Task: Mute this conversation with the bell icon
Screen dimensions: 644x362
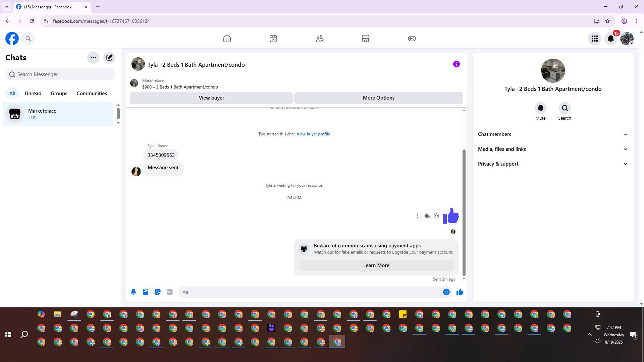Action: 541,108
